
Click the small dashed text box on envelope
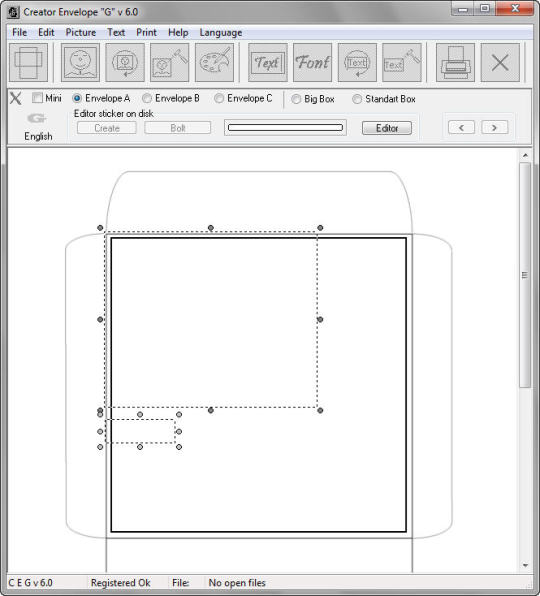pyautogui.click(x=140, y=431)
